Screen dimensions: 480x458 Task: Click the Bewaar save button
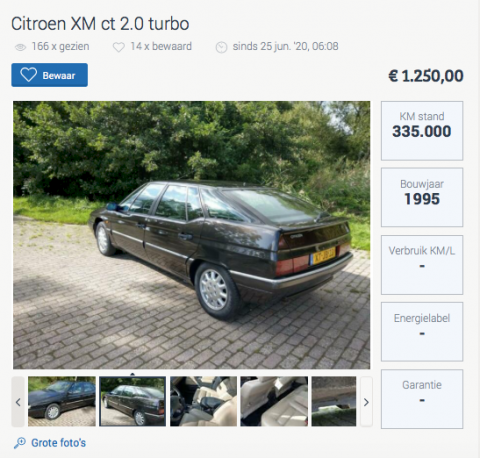[x=50, y=75]
